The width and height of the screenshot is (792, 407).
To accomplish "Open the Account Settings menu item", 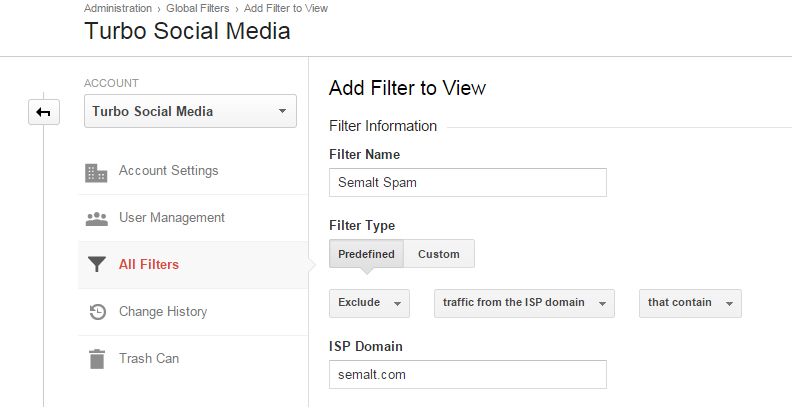I will click(168, 171).
